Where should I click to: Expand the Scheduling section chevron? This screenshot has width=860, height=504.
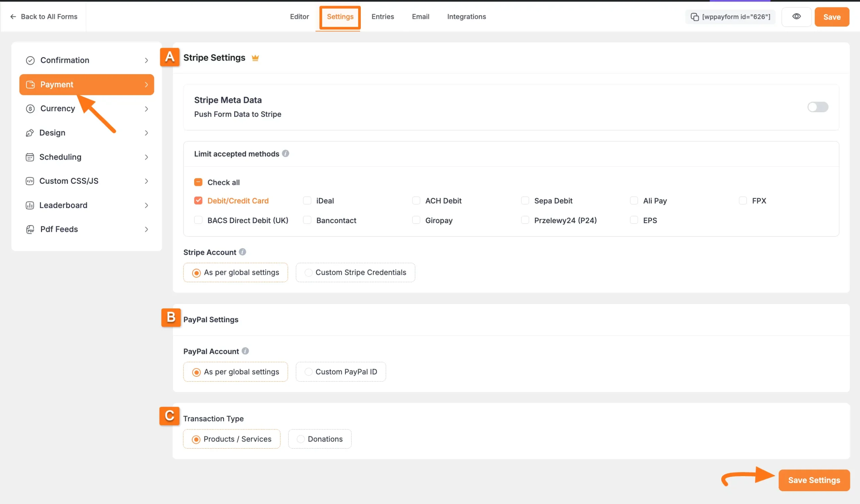pos(146,157)
